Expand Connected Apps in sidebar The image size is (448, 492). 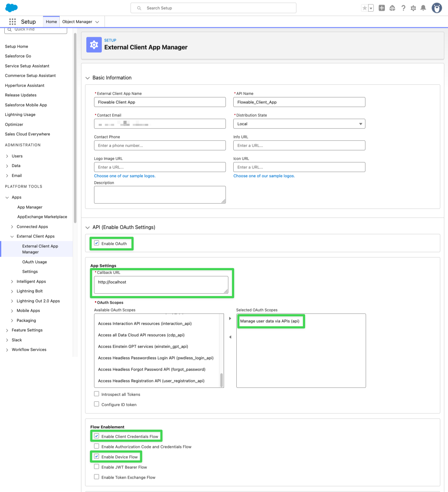pos(12,227)
